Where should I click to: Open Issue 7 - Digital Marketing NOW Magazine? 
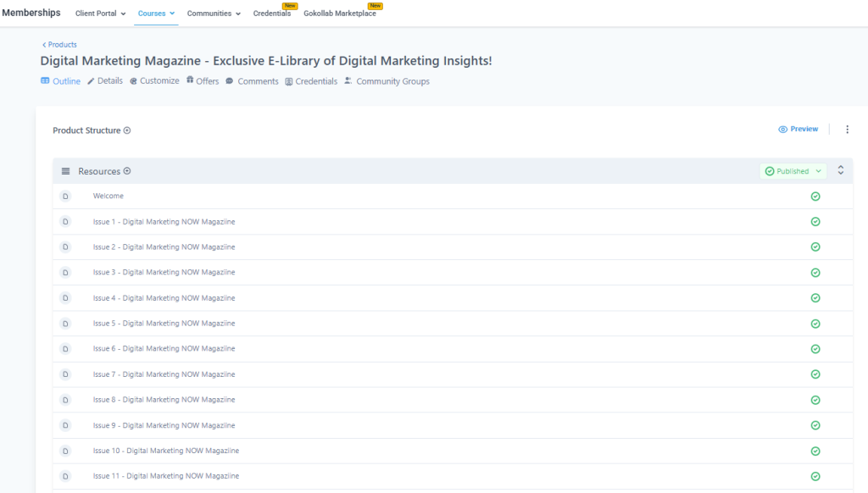click(x=163, y=374)
